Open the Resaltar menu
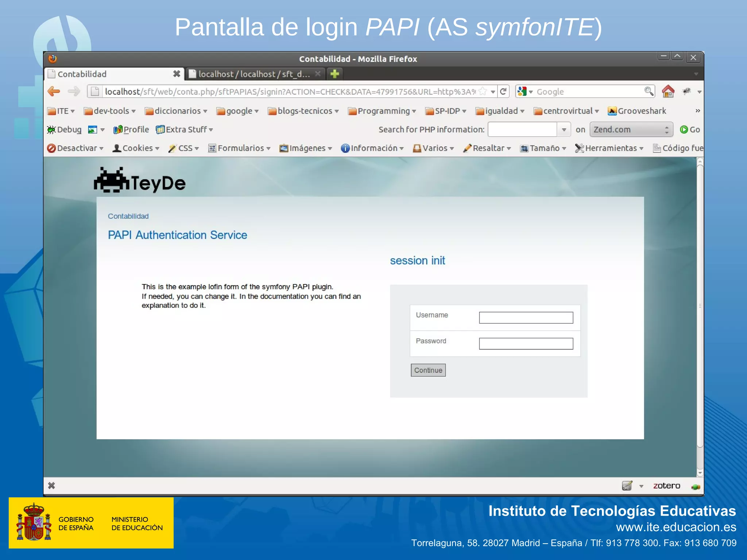The height and width of the screenshot is (560, 747). click(487, 148)
